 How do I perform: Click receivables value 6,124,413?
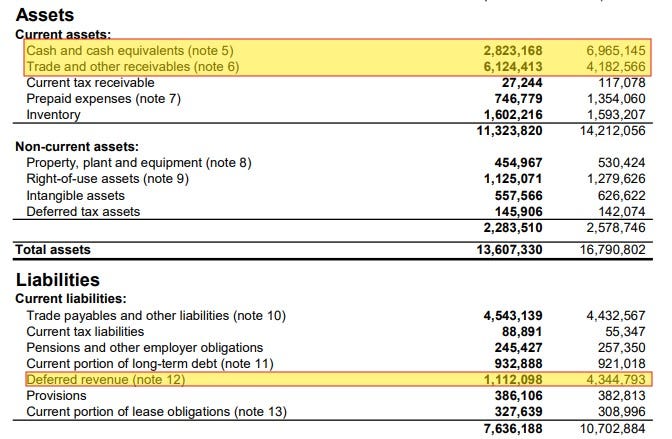[513, 67]
